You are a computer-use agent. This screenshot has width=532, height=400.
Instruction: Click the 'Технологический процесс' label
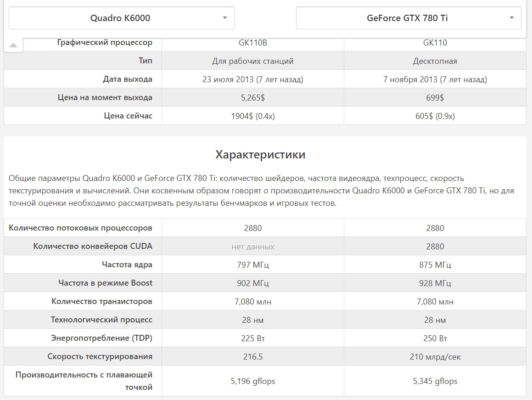click(x=101, y=320)
